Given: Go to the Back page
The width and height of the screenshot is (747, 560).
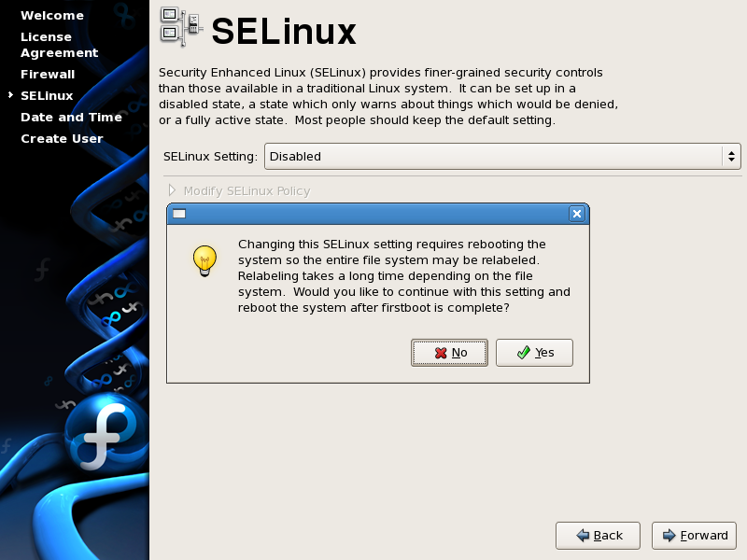Looking at the screenshot, I should (598, 535).
